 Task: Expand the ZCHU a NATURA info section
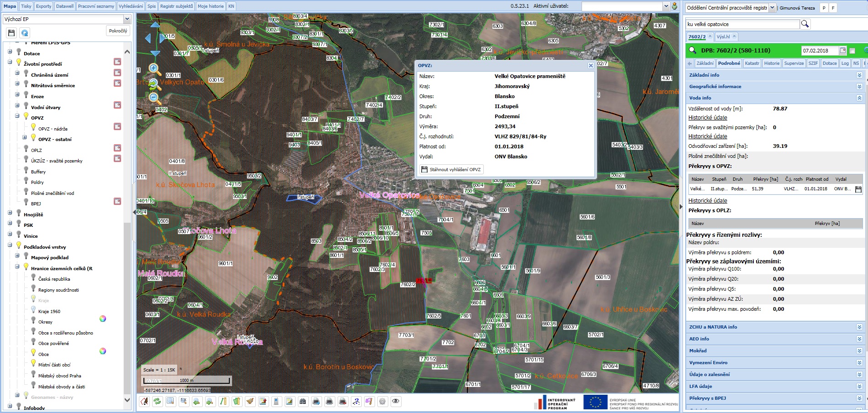point(859,327)
